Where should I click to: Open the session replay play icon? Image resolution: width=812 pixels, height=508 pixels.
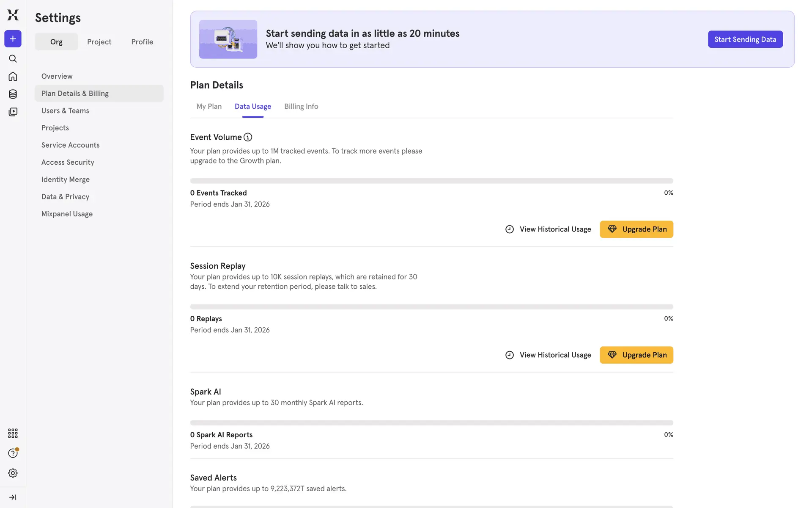13,112
